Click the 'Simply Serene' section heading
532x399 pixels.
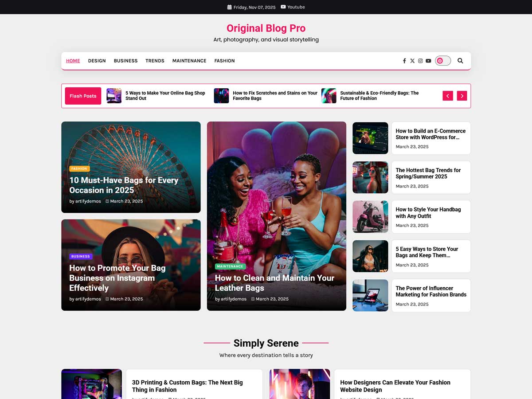266,343
